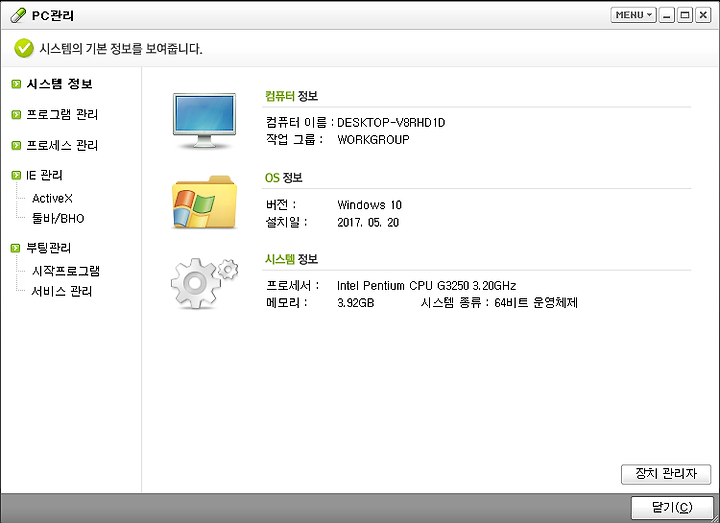The image size is (720, 523).
Task: Select 부팅관리 in the sidebar
Action: pyautogui.click(x=49, y=248)
